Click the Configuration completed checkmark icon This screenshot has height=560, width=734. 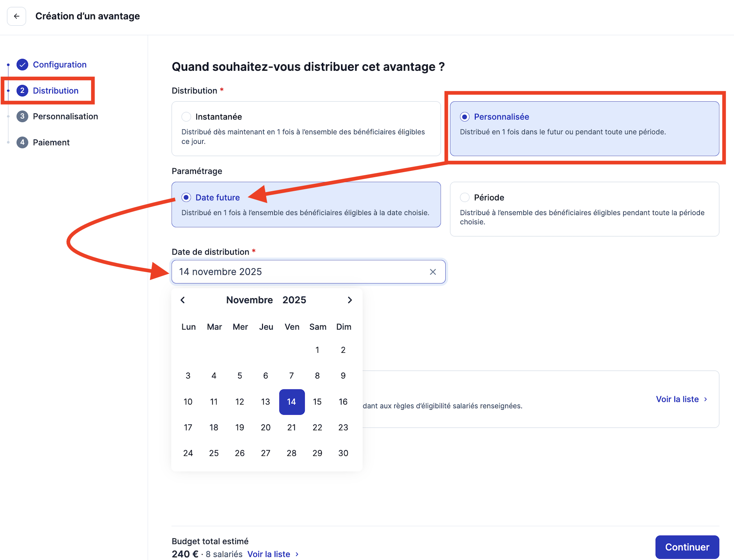[x=23, y=65]
